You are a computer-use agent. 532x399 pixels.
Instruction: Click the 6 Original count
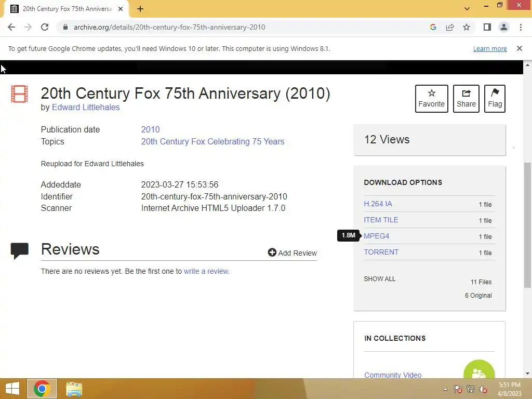click(x=478, y=296)
